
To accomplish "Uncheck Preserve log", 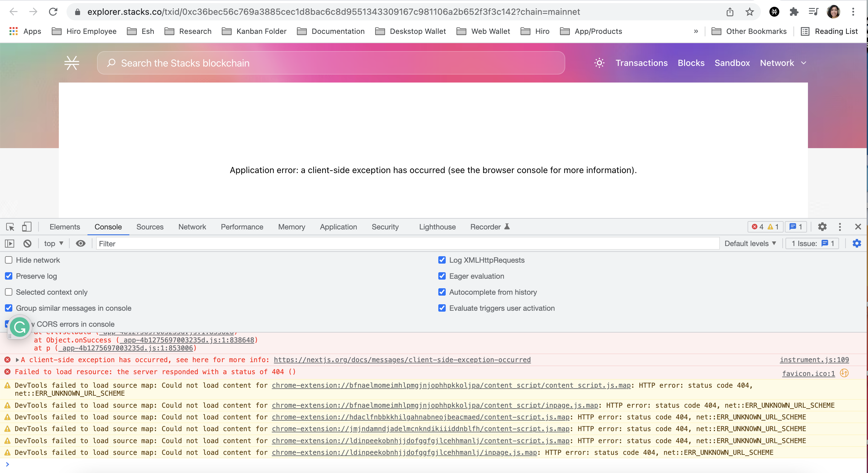I will [x=9, y=276].
